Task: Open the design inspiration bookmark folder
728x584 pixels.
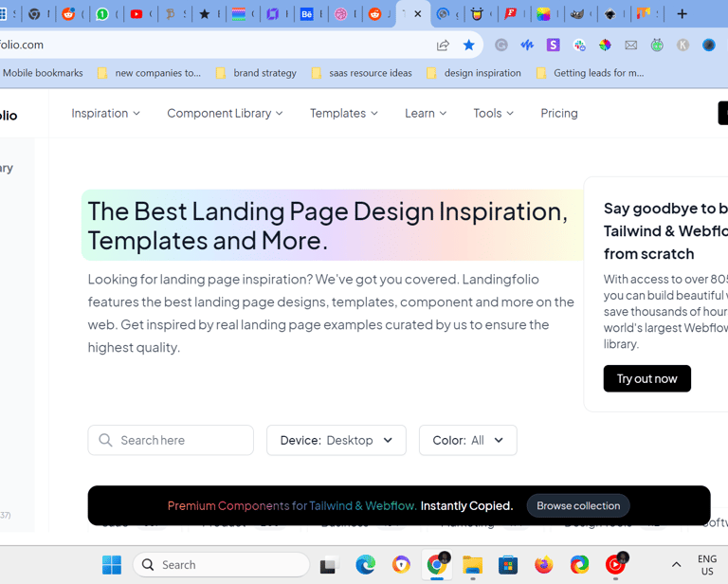Action: [474, 73]
